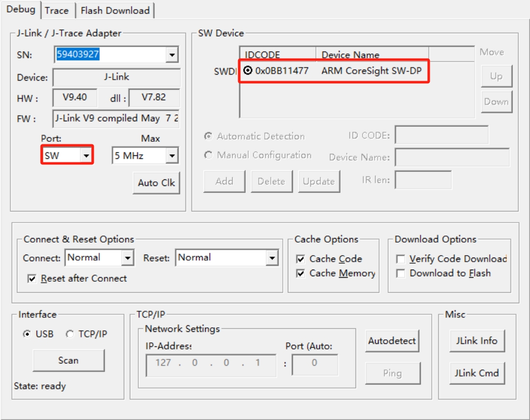
Task: Enable Download to Flash checkbox
Action: 401,274
